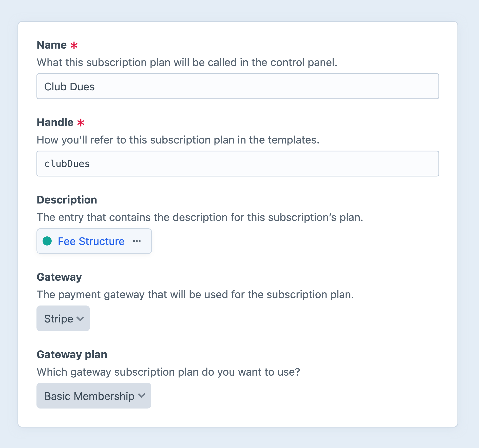This screenshot has height=448, width=479.
Task: Click the Handle section heading
Action: [55, 122]
